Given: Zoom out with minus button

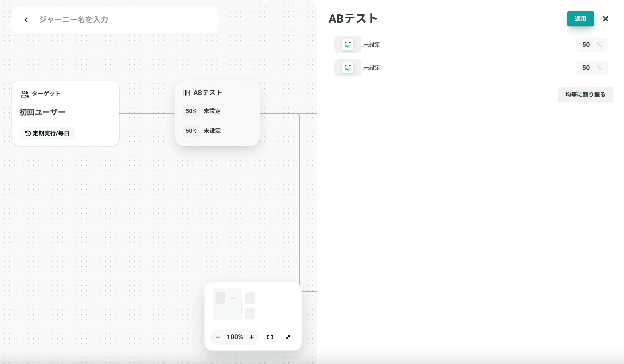Looking at the screenshot, I should [x=218, y=337].
